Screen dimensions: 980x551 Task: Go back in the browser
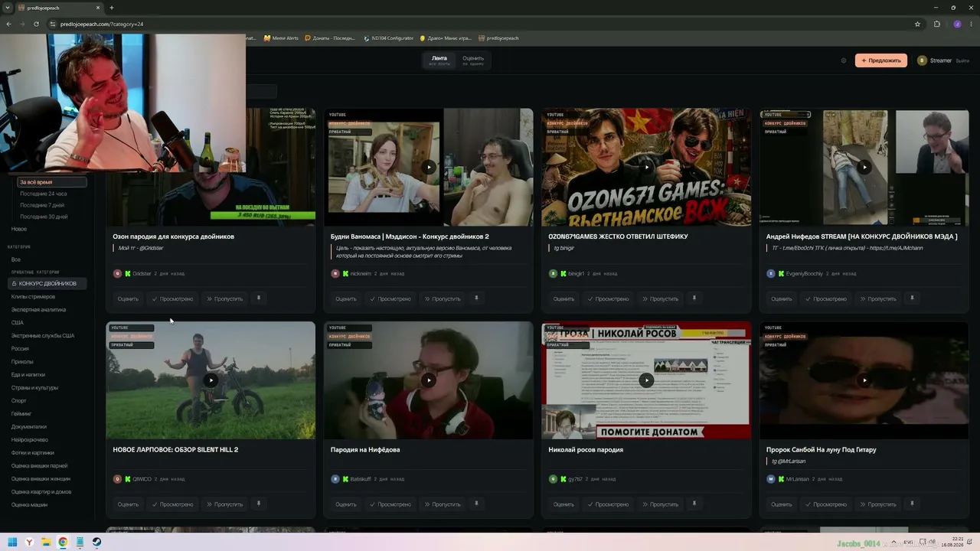pyautogui.click(x=8, y=24)
